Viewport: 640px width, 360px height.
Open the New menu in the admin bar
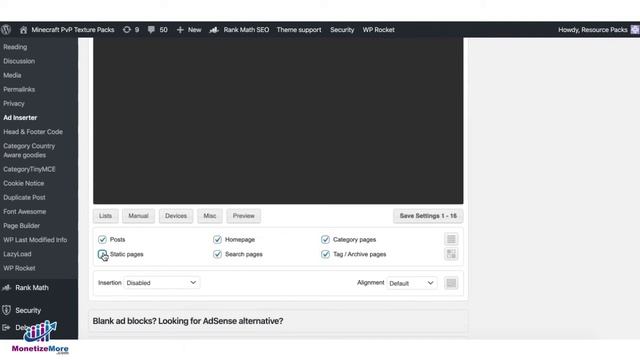coord(194,30)
